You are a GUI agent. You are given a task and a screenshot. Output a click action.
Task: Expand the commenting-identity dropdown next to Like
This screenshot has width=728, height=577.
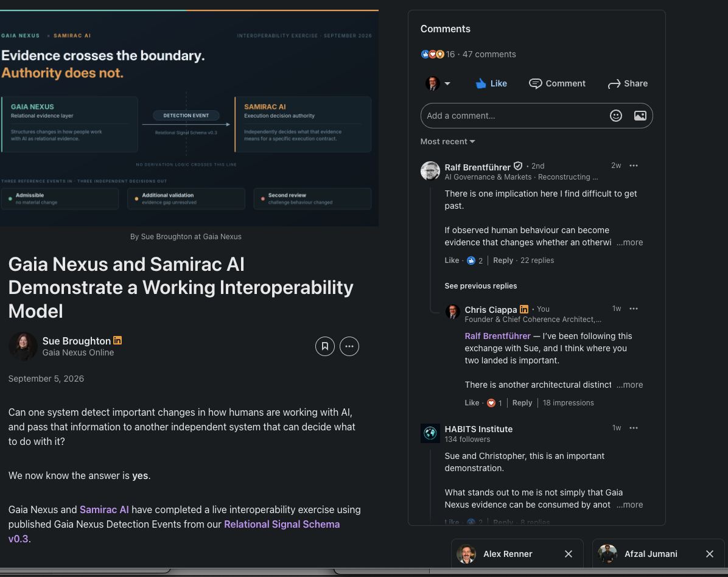[438, 83]
